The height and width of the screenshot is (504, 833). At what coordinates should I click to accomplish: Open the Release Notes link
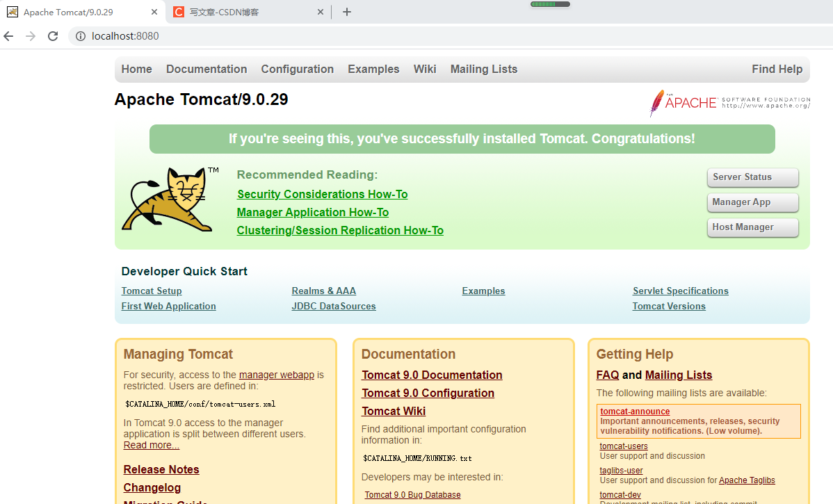[x=161, y=469]
